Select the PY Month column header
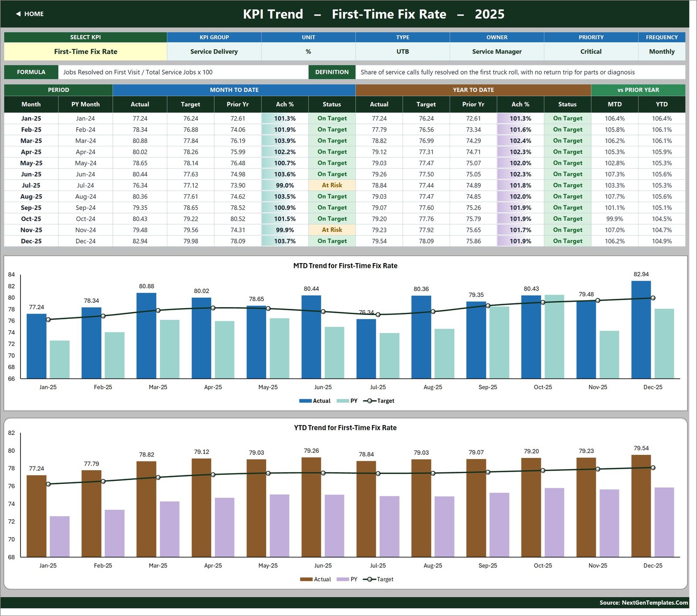The height and width of the screenshot is (616, 697). 85,104
